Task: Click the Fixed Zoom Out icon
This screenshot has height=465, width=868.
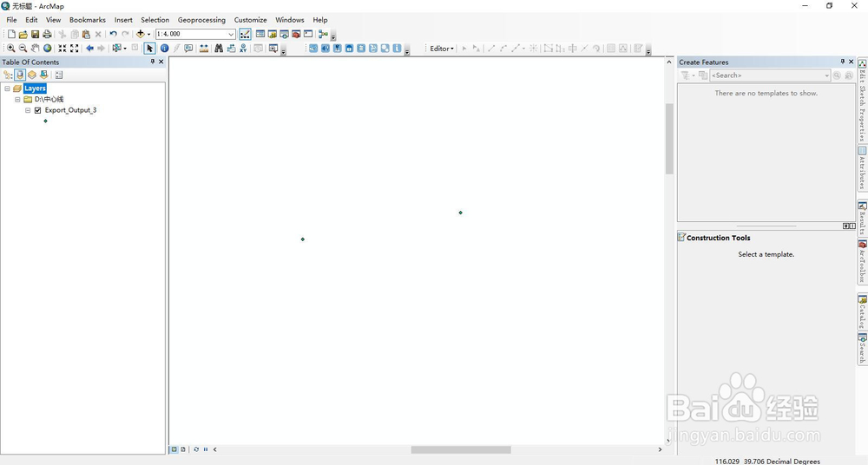Action: [x=74, y=49]
